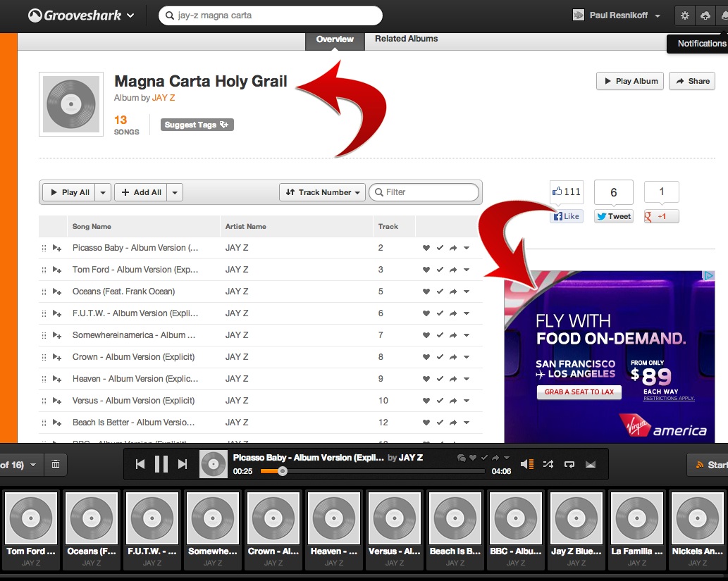Click the crossfade icon in player
Viewport: 728px width, 581px height.
click(x=590, y=464)
